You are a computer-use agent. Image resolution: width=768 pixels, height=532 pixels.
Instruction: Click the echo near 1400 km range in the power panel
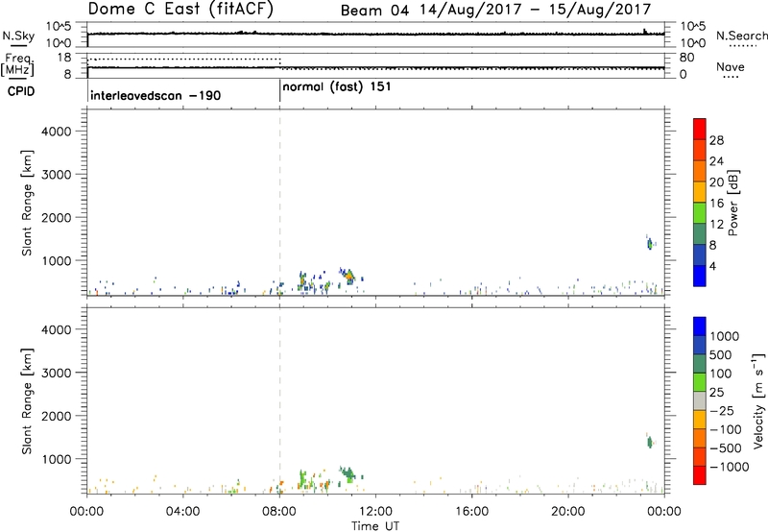pyautogui.click(x=650, y=243)
